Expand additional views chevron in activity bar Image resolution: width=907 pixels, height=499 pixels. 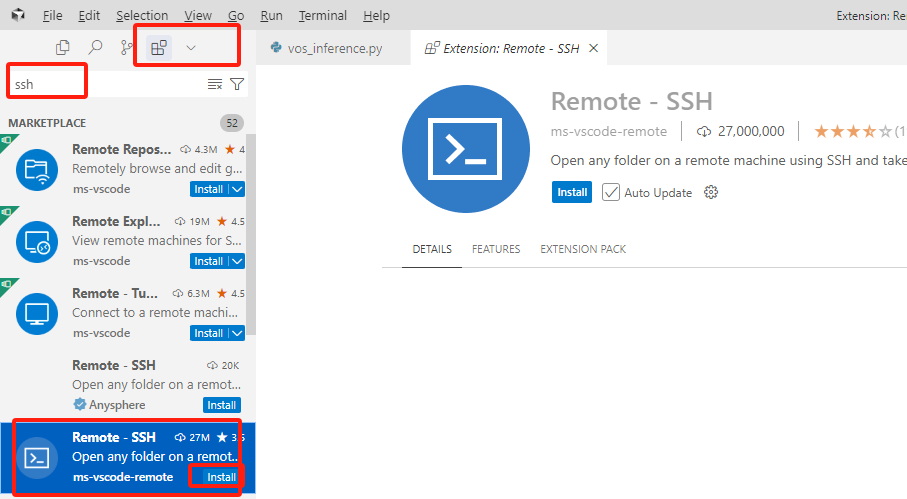coord(191,48)
